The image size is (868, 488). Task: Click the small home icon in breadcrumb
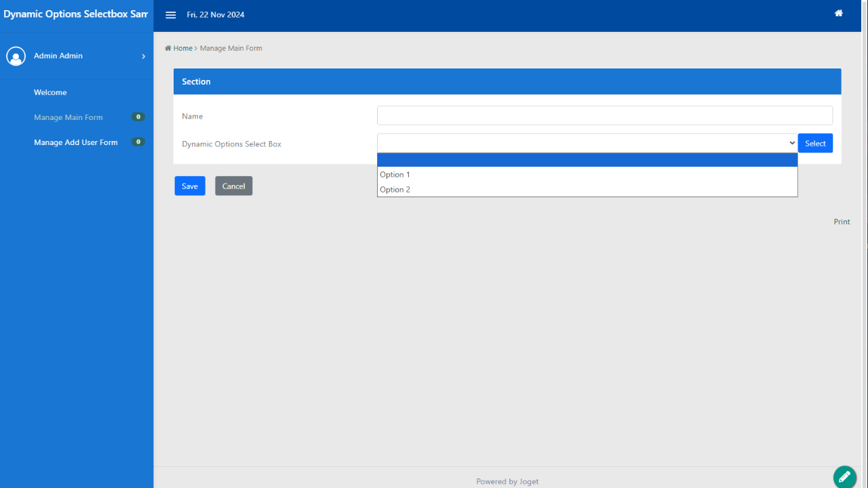[x=168, y=48]
